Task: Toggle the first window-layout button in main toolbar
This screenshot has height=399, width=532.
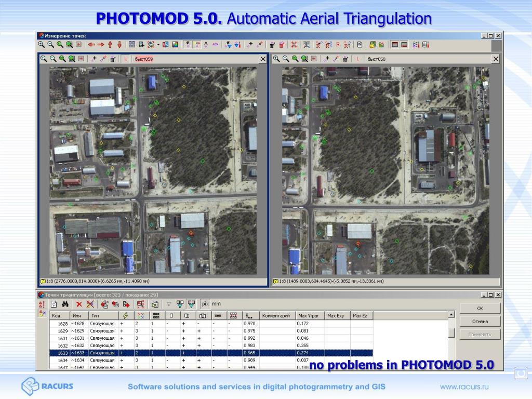Action: click(x=395, y=45)
